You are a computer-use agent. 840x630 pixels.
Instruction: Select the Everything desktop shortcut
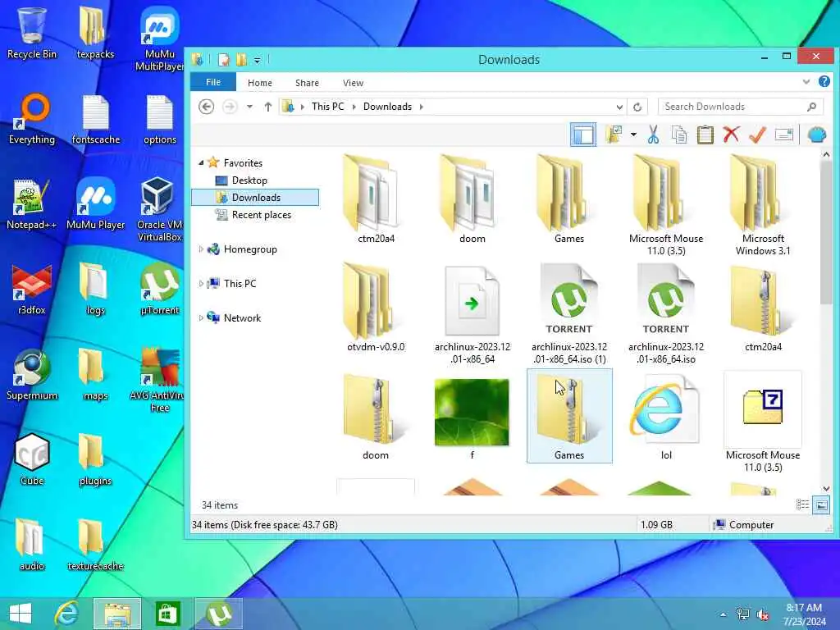coord(32,119)
